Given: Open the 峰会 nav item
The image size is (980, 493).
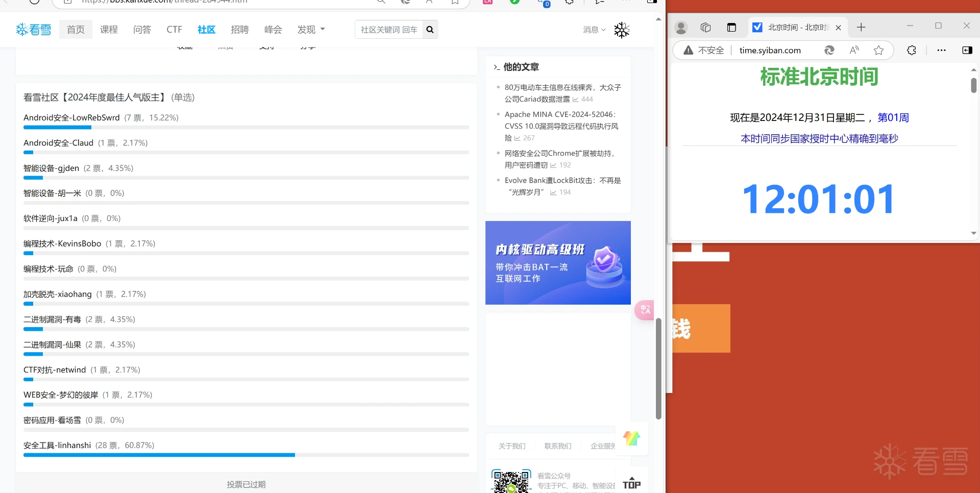Looking at the screenshot, I should pos(273,30).
